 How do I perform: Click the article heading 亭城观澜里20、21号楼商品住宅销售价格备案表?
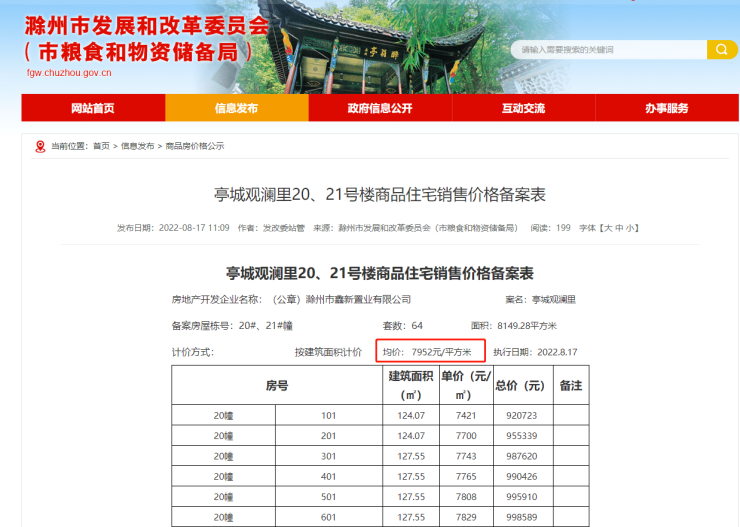point(380,194)
